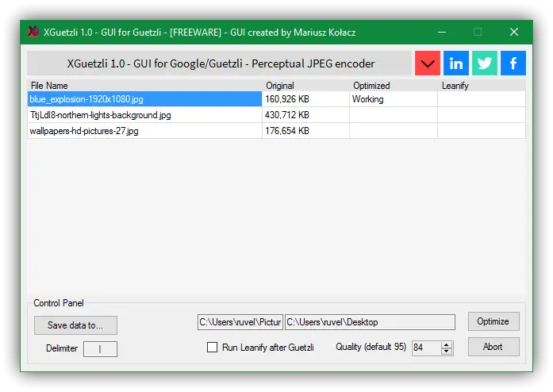Abort the current optimization

tap(493, 347)
